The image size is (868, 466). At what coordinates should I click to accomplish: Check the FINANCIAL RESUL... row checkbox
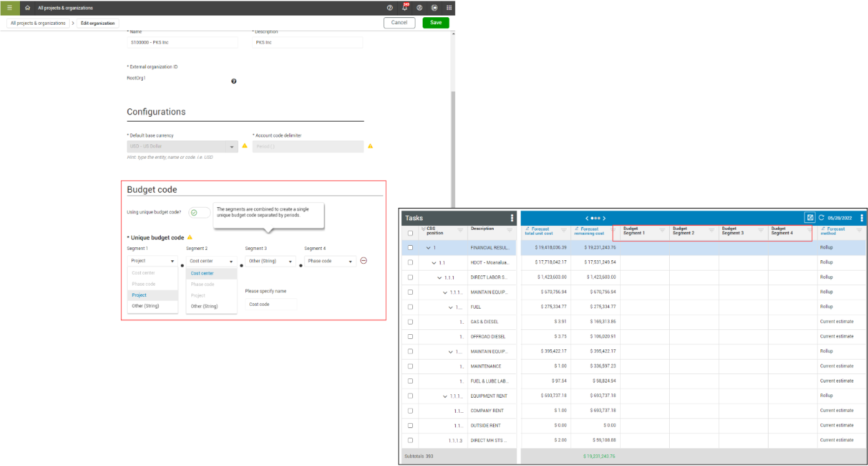tap(410, 247)
